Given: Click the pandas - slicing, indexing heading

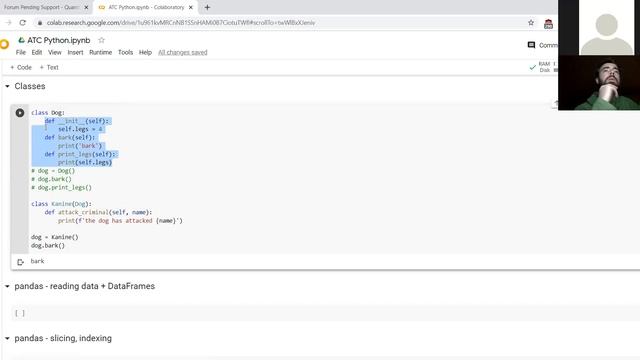Looking at the screenshot, I should click(x=63, y=338).
